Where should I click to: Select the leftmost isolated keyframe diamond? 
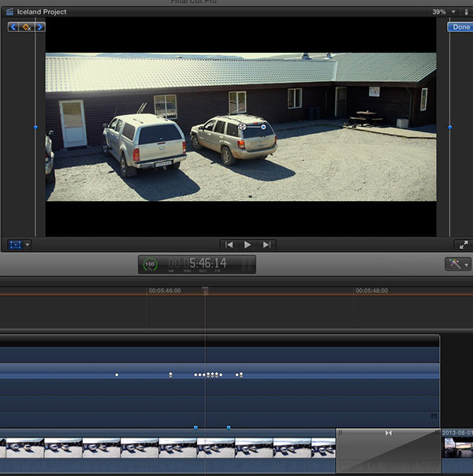click(117, 375)
